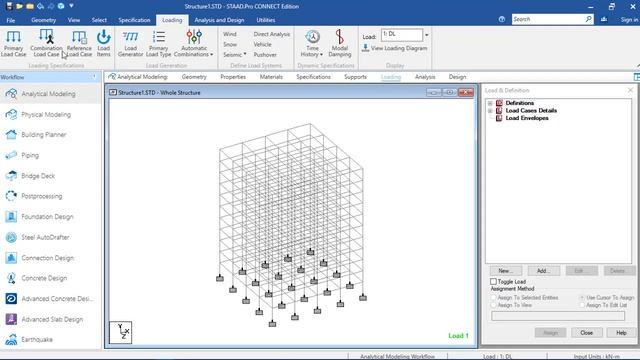Select Assign To Selected Entities radio
The width and height of the screenshot is (640, 360).
coord(493,298)
